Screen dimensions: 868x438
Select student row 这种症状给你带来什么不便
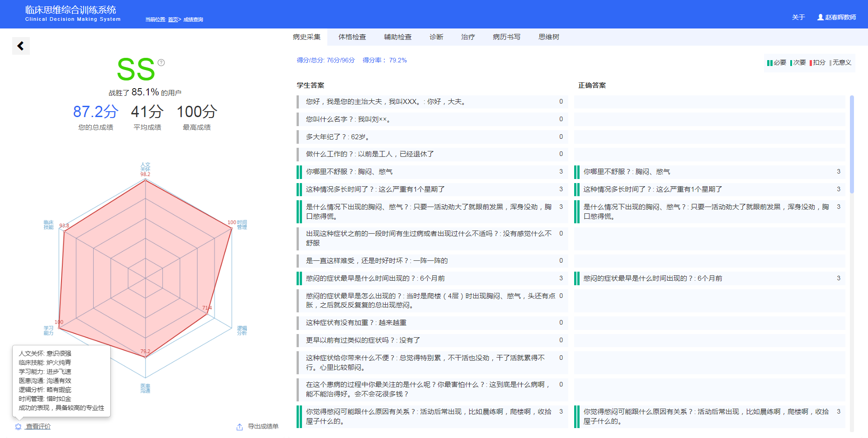[x=432, y=363]
